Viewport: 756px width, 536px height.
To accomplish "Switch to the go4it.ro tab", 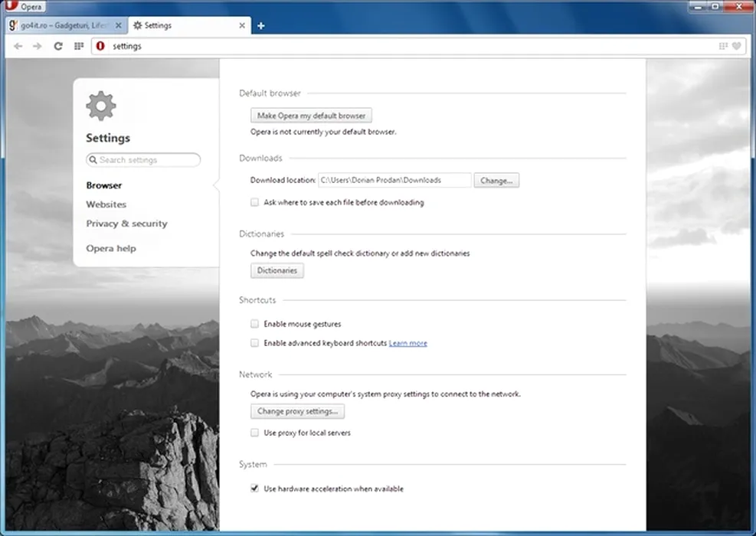I will point(67,25).
